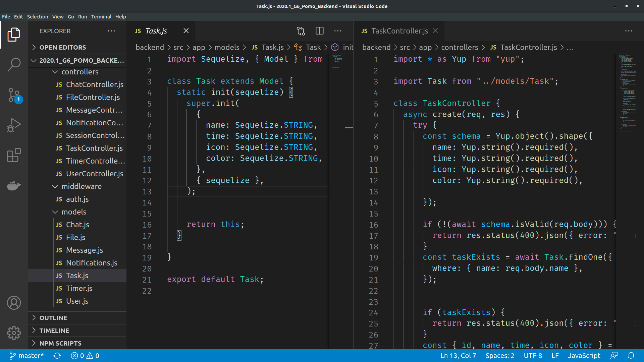Click the controllers segment in right breadcrumb

pos(460,47)
